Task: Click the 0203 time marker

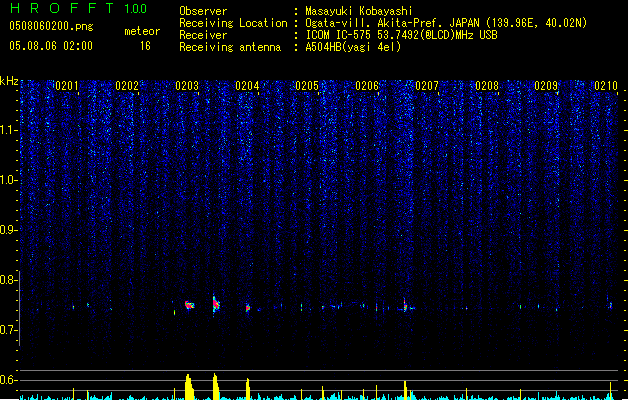Action: pyautogui.click(x=187, y=86)
